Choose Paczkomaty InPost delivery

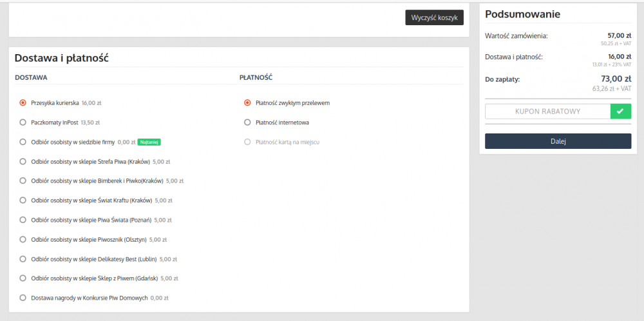pos(23,122)
